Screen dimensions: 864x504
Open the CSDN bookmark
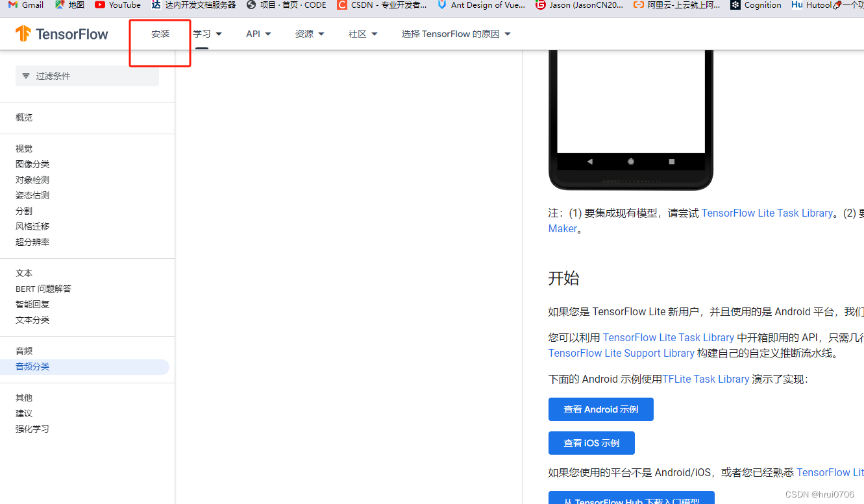pos(382,5)
